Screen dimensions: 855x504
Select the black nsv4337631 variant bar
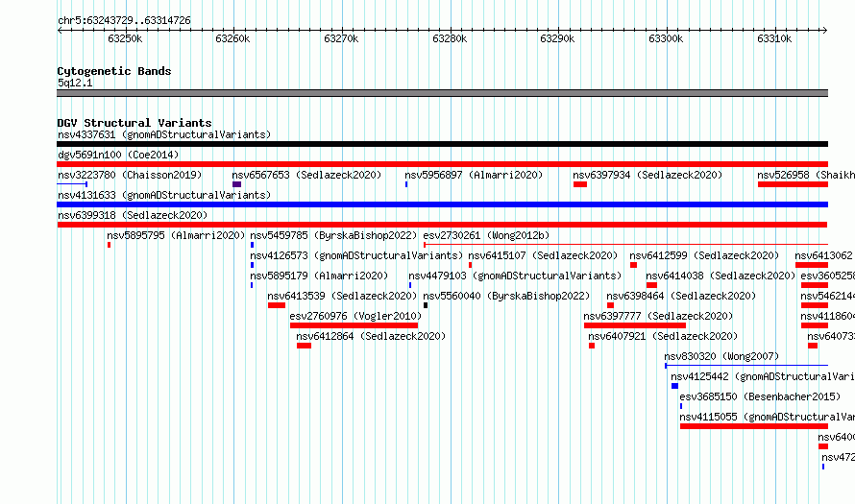442,144
